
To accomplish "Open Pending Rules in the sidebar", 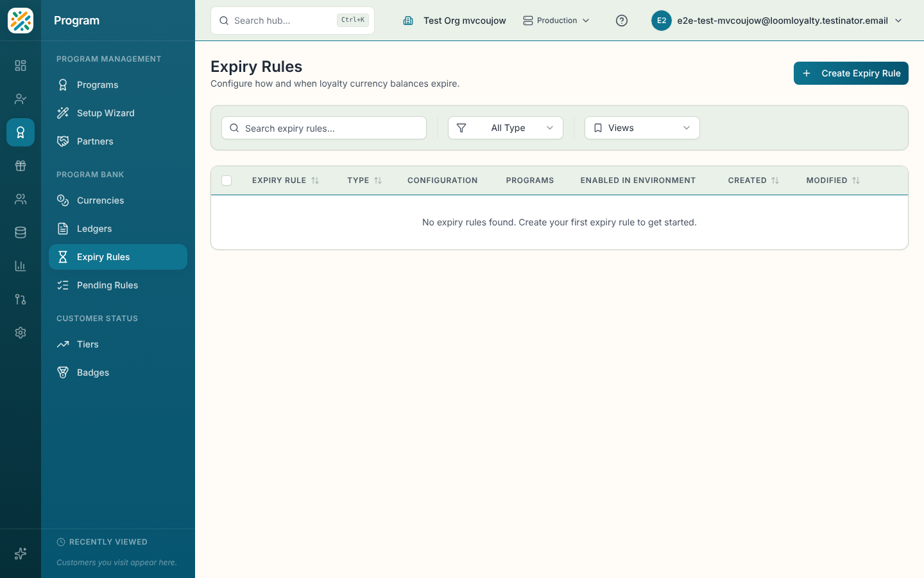I will 118,285.
